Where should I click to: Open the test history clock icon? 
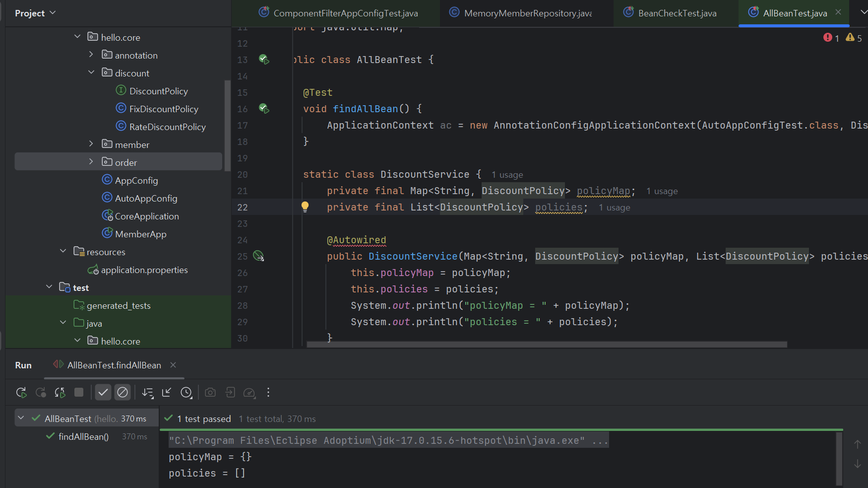(x=186, y=393)
